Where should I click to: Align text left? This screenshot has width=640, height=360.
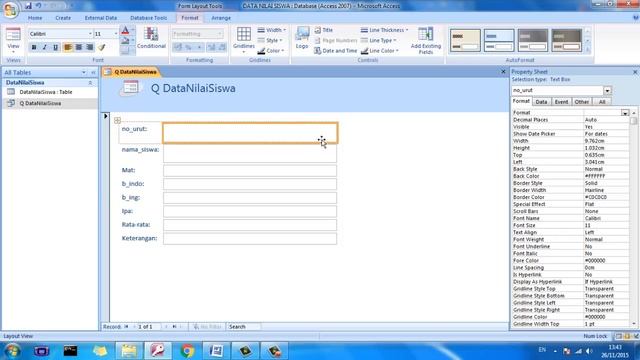tap(68, 47)
